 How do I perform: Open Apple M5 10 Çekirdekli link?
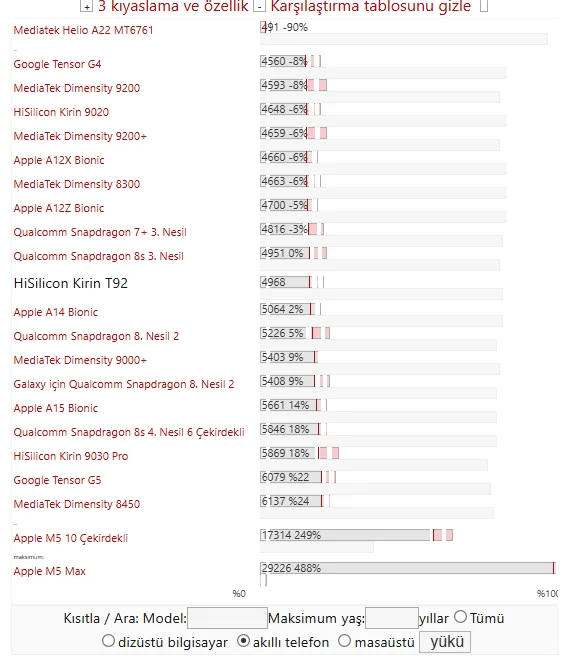coord(71,538)
